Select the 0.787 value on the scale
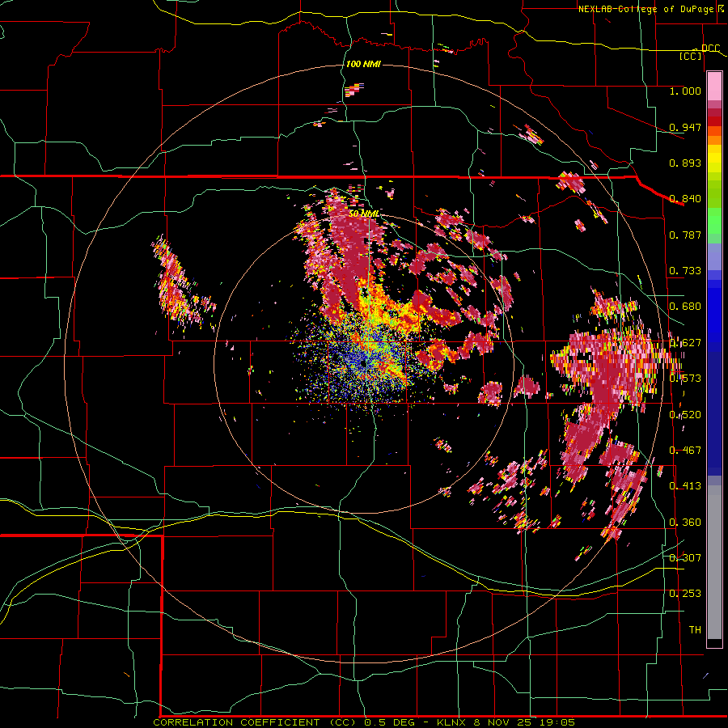This screenshot has height=728, width=728. pyautogui.click(x=685, y=235)
